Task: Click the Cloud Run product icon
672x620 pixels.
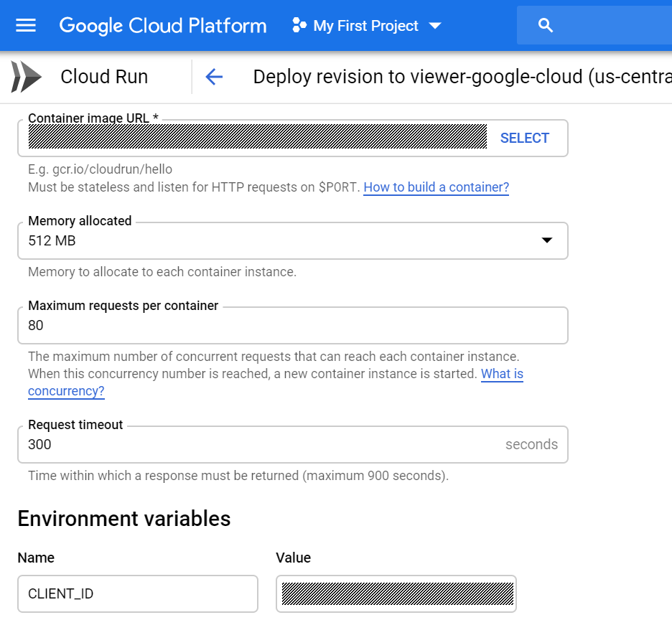Action: click(x=26, y=77)
